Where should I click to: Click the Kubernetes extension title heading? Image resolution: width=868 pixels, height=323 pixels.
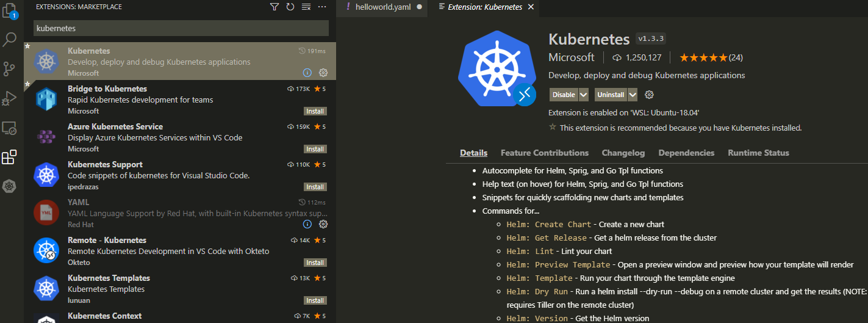tap(589, 39)
